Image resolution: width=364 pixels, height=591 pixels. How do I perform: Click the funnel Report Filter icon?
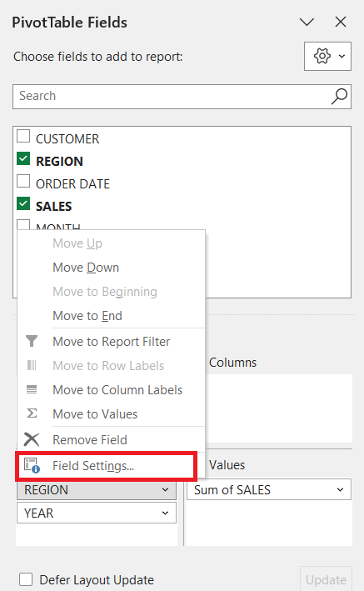pos(32,341)
